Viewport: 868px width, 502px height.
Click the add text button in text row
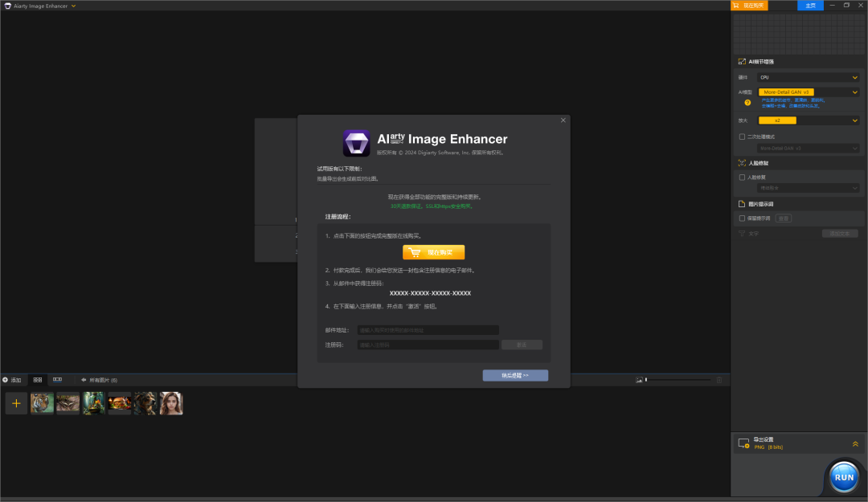[840, 234]
